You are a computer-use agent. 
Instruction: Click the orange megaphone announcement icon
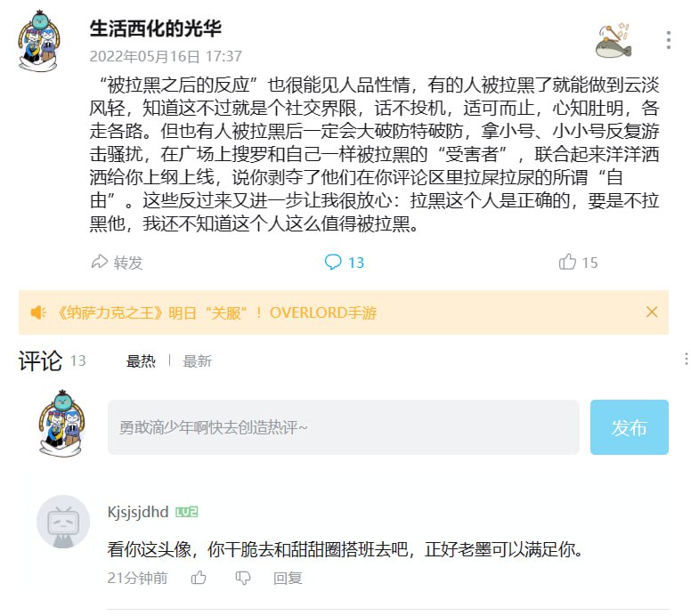38,312
